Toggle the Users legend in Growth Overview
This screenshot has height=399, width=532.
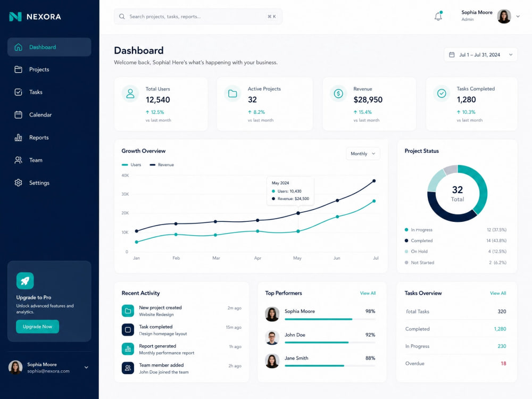(x=131, y=164)
